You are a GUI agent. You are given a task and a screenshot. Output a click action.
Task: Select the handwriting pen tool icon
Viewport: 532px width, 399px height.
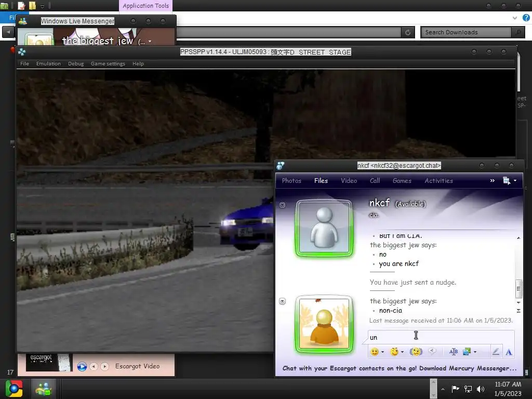[496, 352]
